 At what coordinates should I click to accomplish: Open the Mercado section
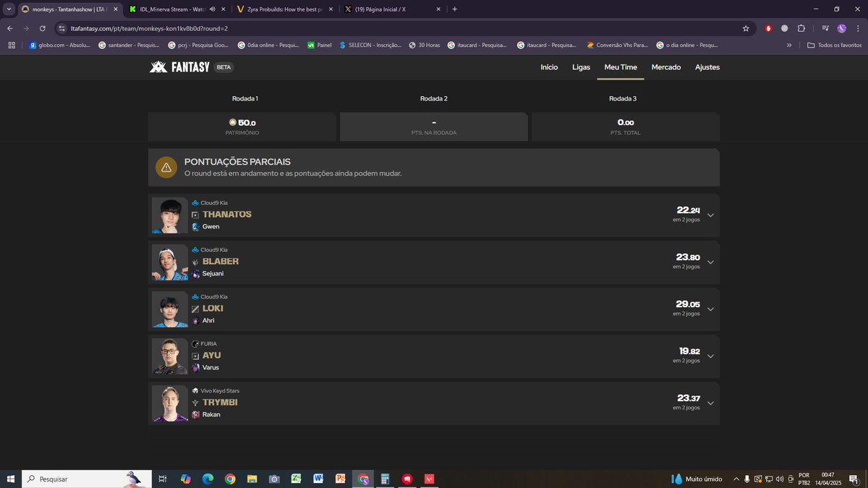[x=666, y=67]
